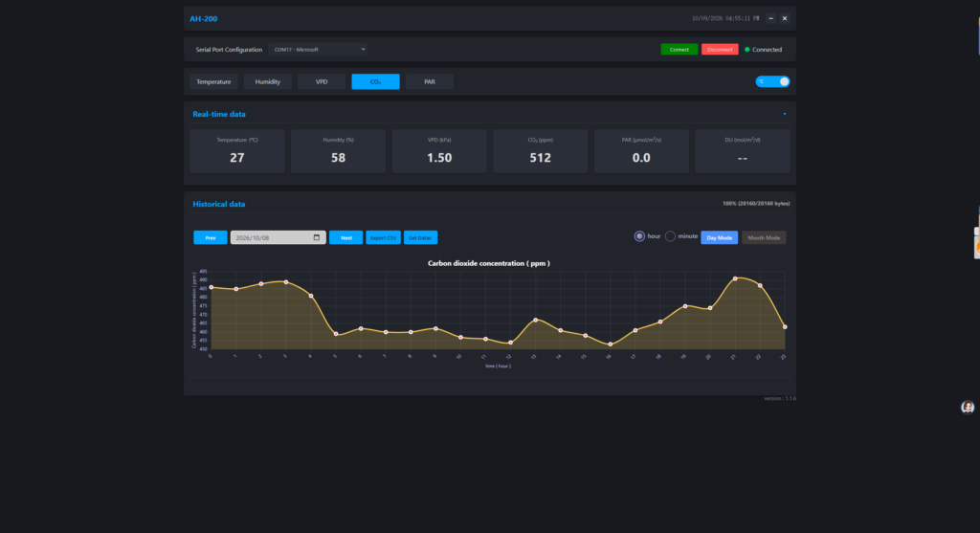Click the chart data point at hour 16
The image size is (980, 533).
(611, 344)
